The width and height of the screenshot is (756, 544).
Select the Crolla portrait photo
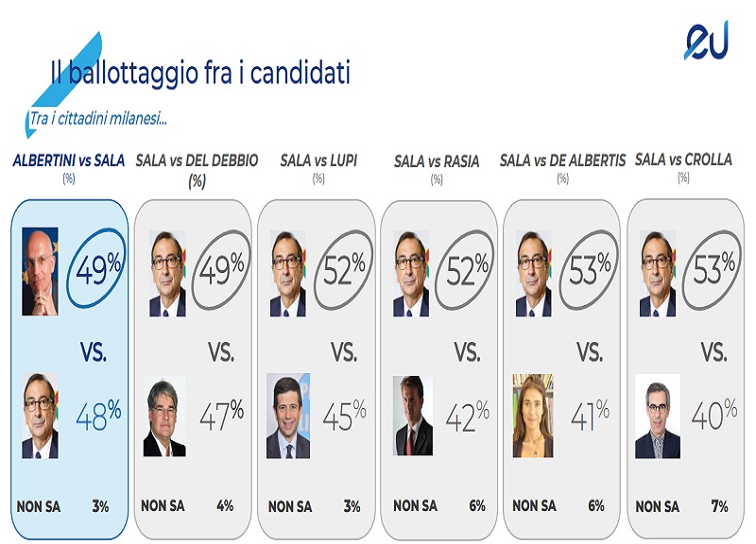click(658, 416)
